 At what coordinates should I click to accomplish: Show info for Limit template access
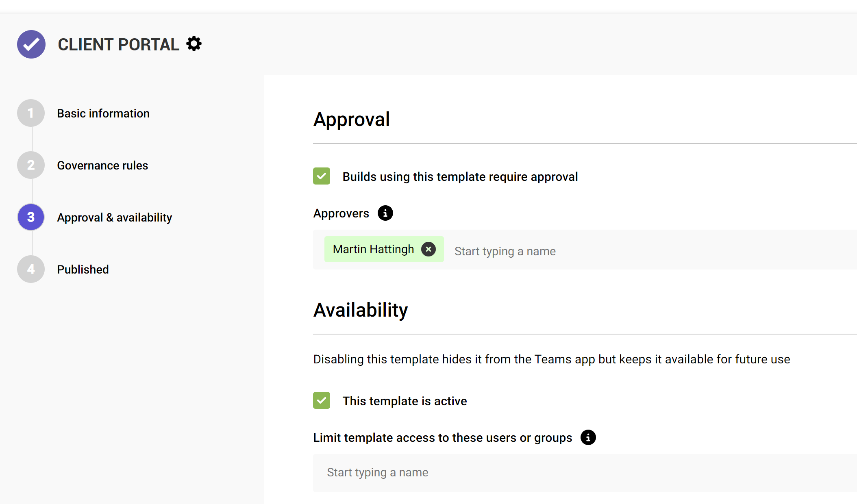coord(588,437)
